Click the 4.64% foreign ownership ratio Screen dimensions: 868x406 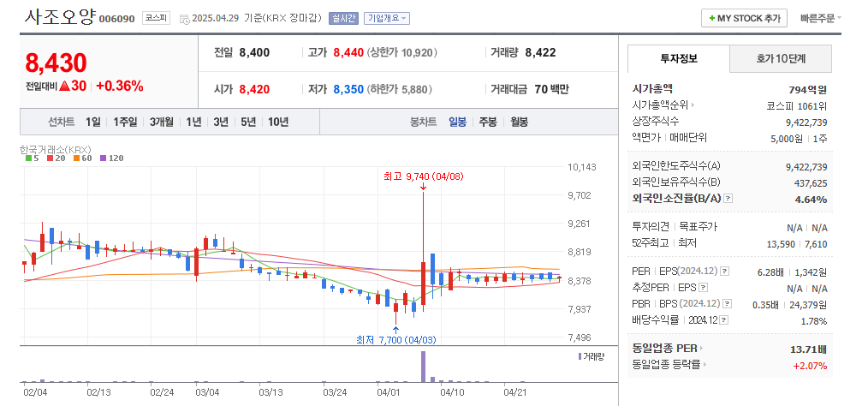click(811, 200)
